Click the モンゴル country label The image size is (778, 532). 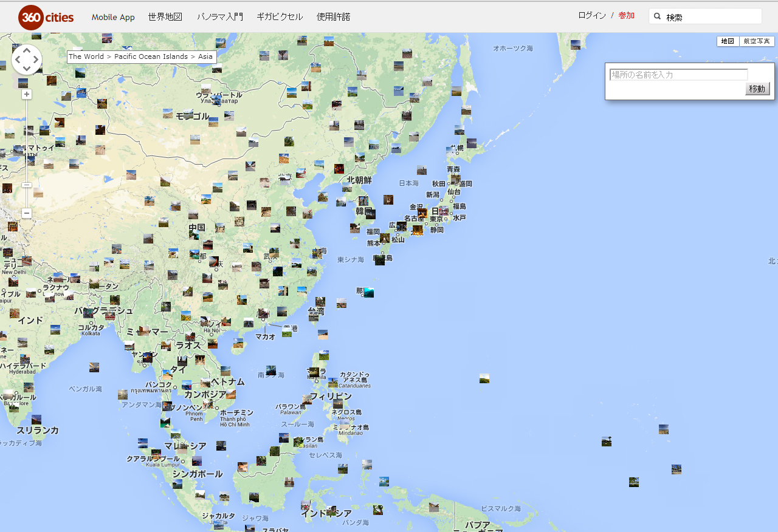pos(193,117)
